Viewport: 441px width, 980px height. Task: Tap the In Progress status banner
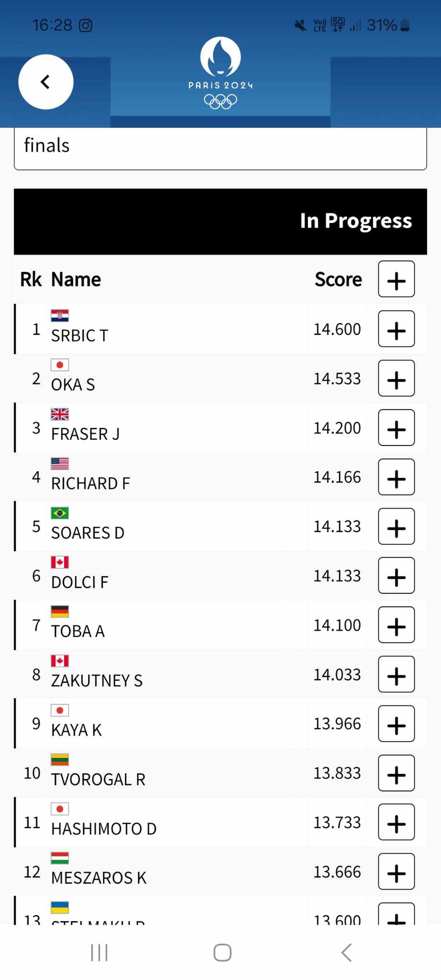[x=355, y=221]
